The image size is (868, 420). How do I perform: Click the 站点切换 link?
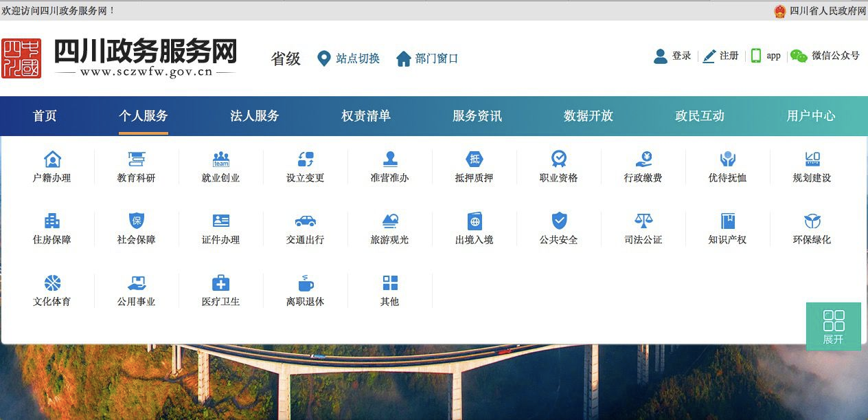tap(358, 58)
